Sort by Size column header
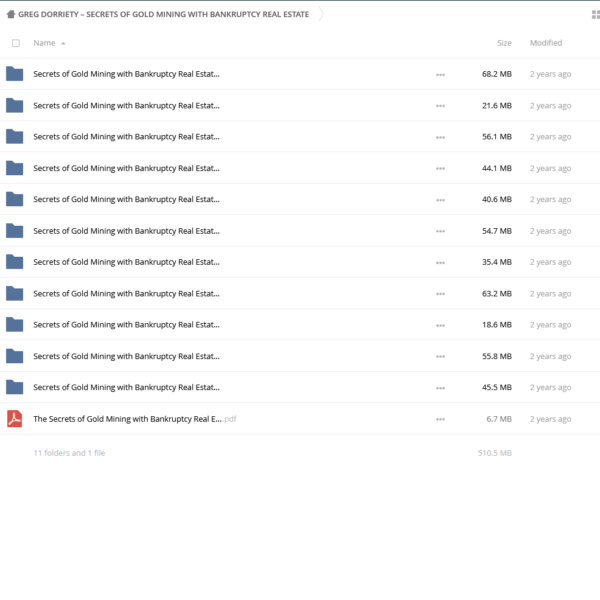 click(504, 43)
